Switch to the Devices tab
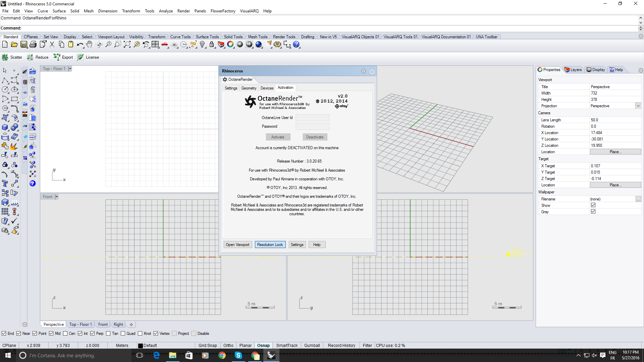This screenshot has height=362, width=644. (267, 88)
